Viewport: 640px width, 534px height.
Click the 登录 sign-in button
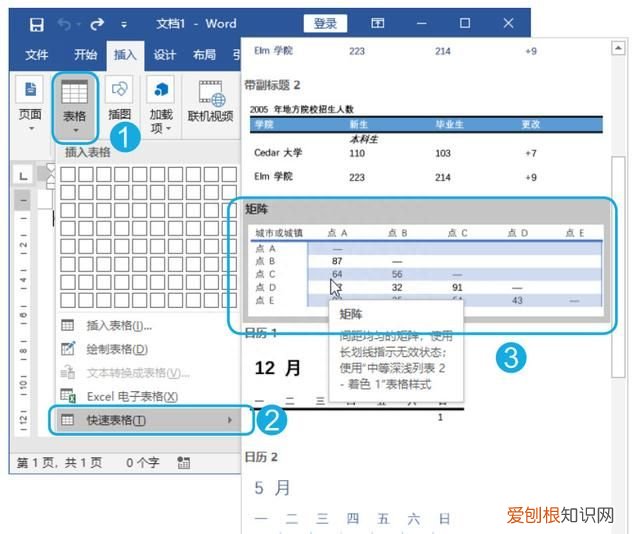coord(325,23)
